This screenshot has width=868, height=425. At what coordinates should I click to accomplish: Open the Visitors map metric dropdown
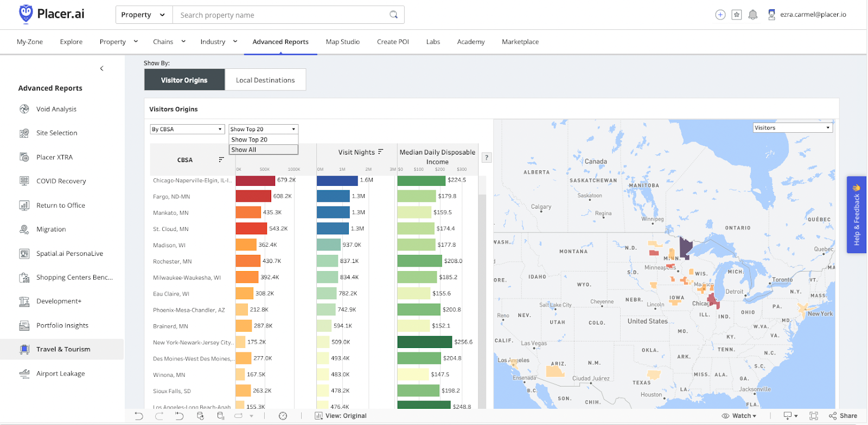coord(793,128)
